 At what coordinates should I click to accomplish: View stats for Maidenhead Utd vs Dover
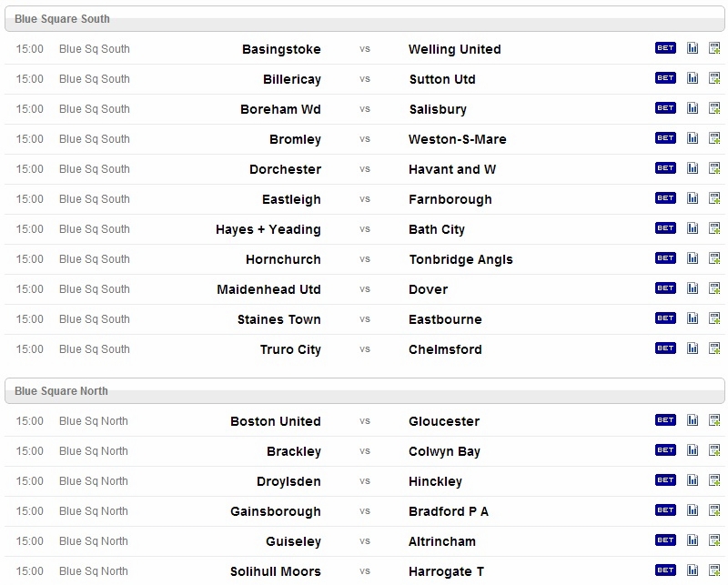point(693,287)
